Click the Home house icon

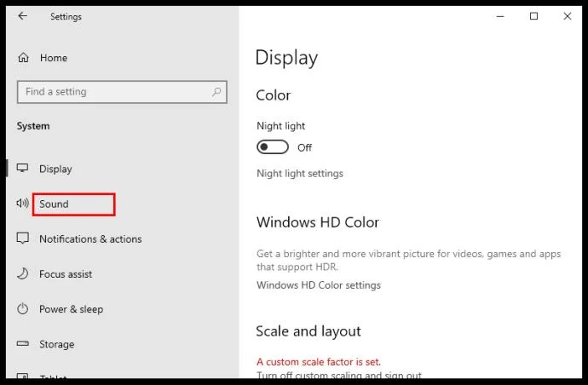coord(23,58)
